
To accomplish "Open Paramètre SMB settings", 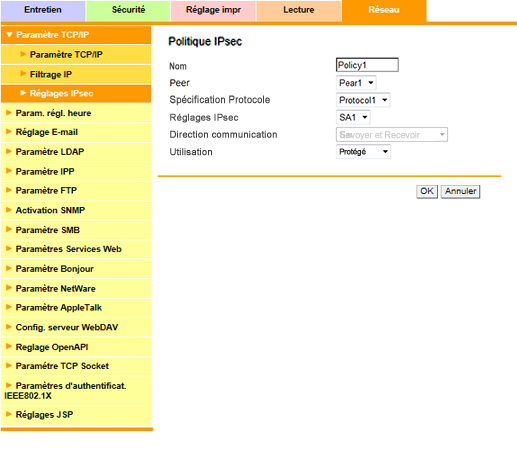I will (x=76, y=230).
